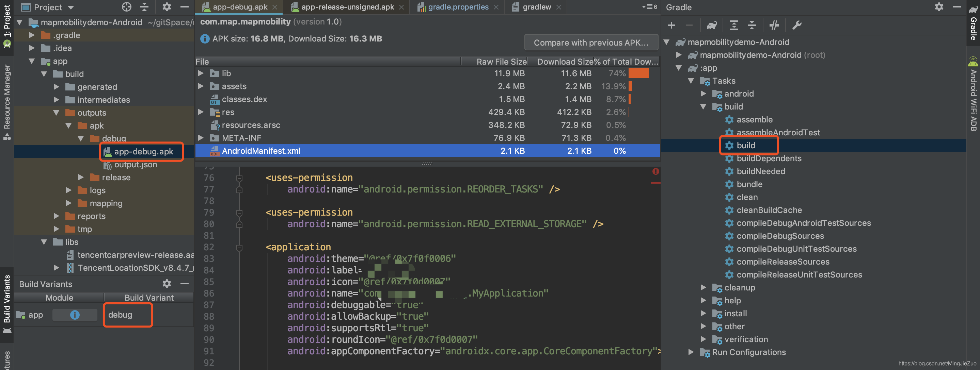Screen dimensions: 980x370
Task: Expand the install tasks group in Gradle
Action: tap(703, 314)
